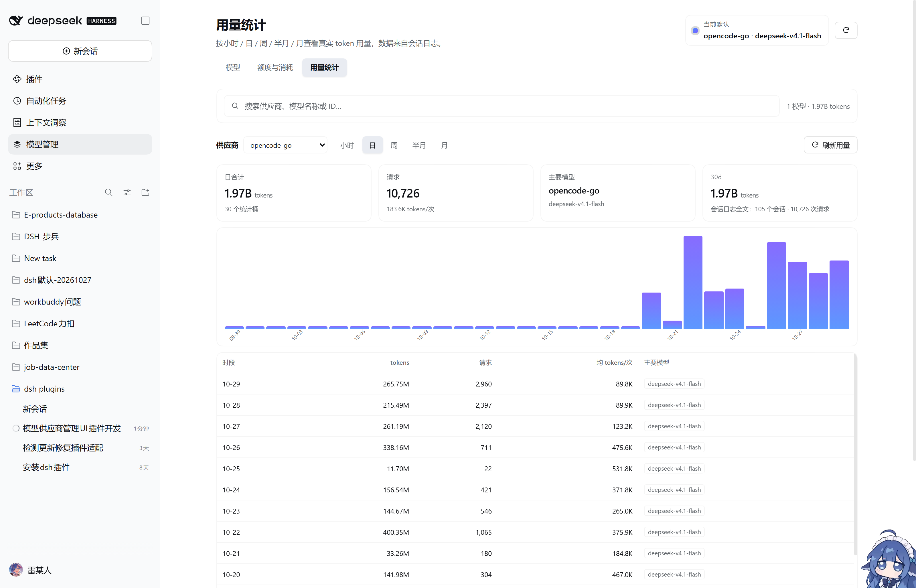916x588 pixels.
Task: Select the 半月 time granularity
Action: point(419,145)
